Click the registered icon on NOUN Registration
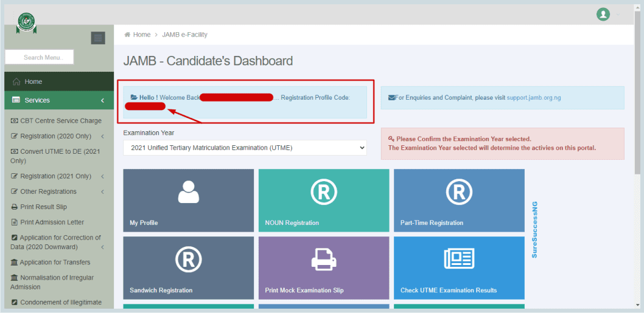The image size is (644, 313). [x=324, y=191]
